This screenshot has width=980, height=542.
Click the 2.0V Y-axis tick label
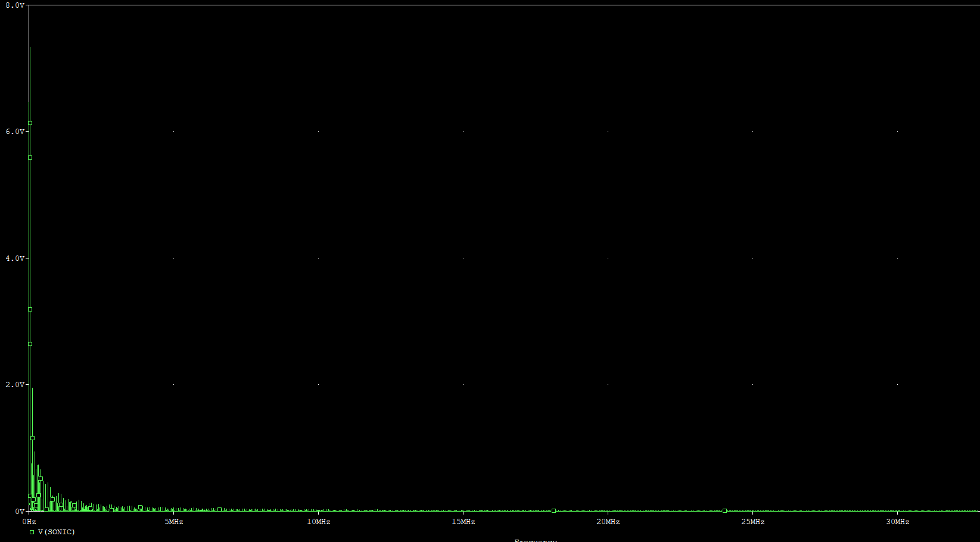click(15, 385)
